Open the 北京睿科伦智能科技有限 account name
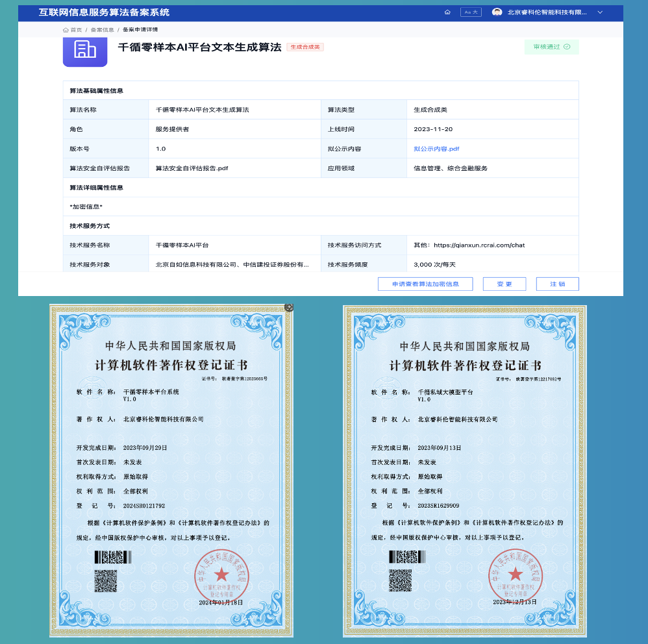 pyautogui.click(x=547, y=12)
